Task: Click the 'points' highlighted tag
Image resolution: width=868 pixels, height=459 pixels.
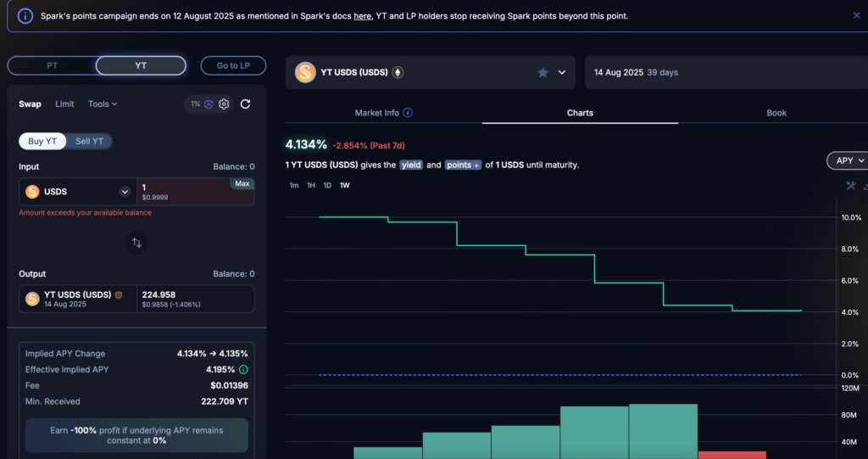Action: (x=463, y=165)
